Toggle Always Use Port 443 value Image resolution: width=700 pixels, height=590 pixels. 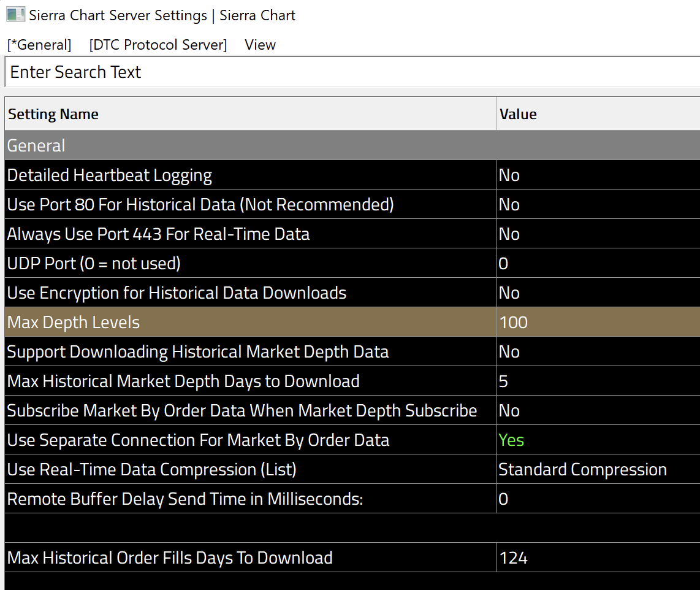[x=509, y=234]
